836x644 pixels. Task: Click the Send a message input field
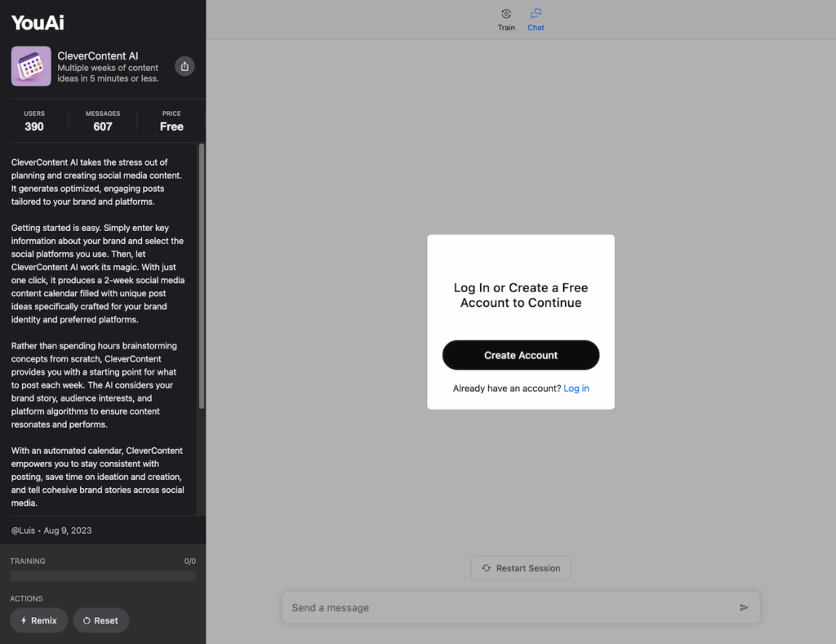click(x=506, y=607)
